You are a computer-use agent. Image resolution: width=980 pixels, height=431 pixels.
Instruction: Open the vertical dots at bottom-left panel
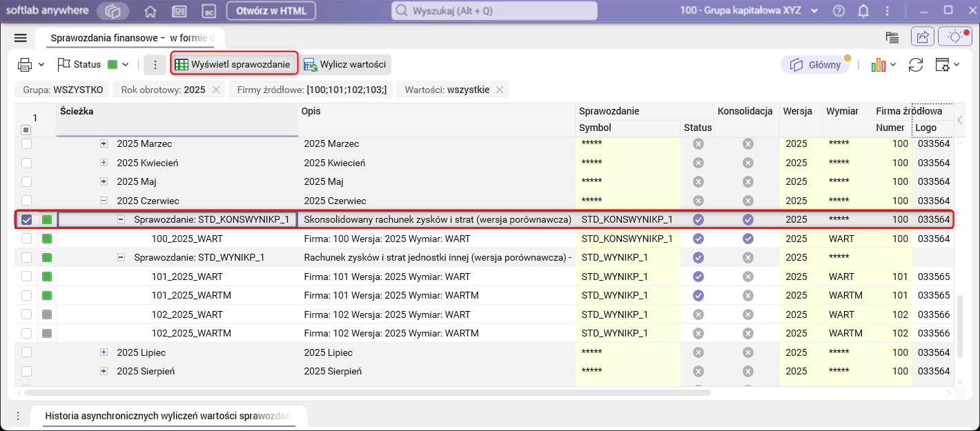18,416
